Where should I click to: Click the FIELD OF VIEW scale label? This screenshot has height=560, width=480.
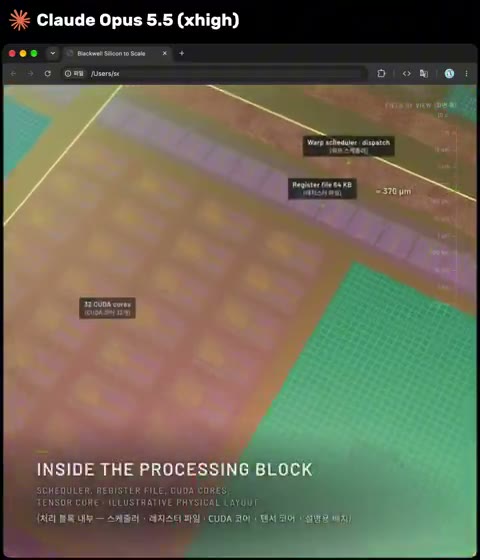[421, 105]
